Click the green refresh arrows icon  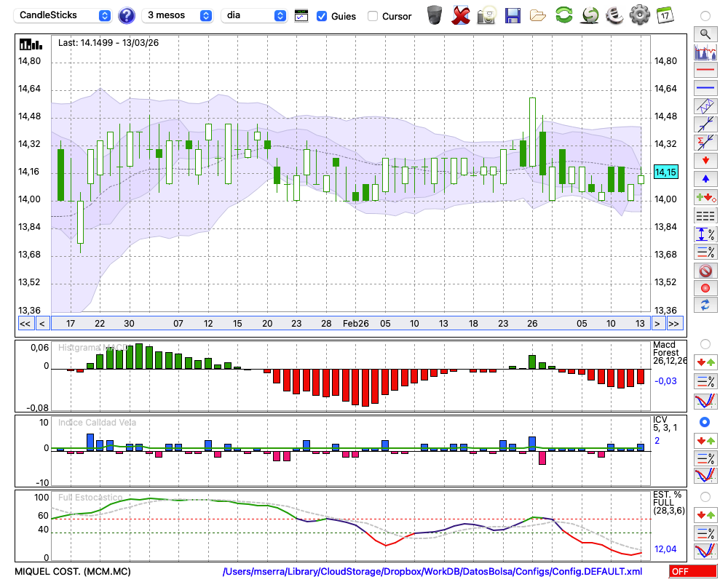point(563,15)
